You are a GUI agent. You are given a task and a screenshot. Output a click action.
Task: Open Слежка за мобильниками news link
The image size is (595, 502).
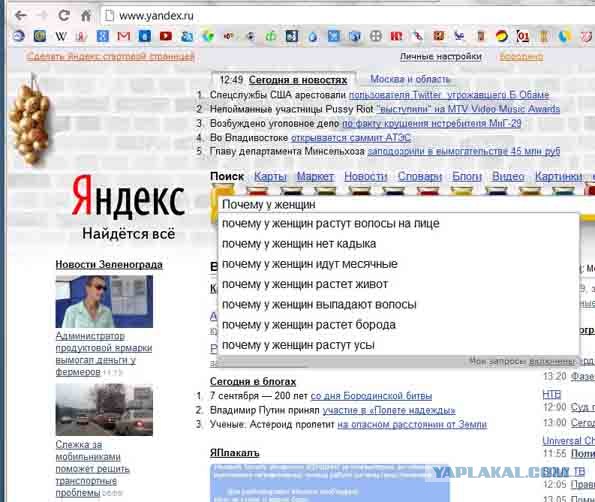tap(93, 469)
